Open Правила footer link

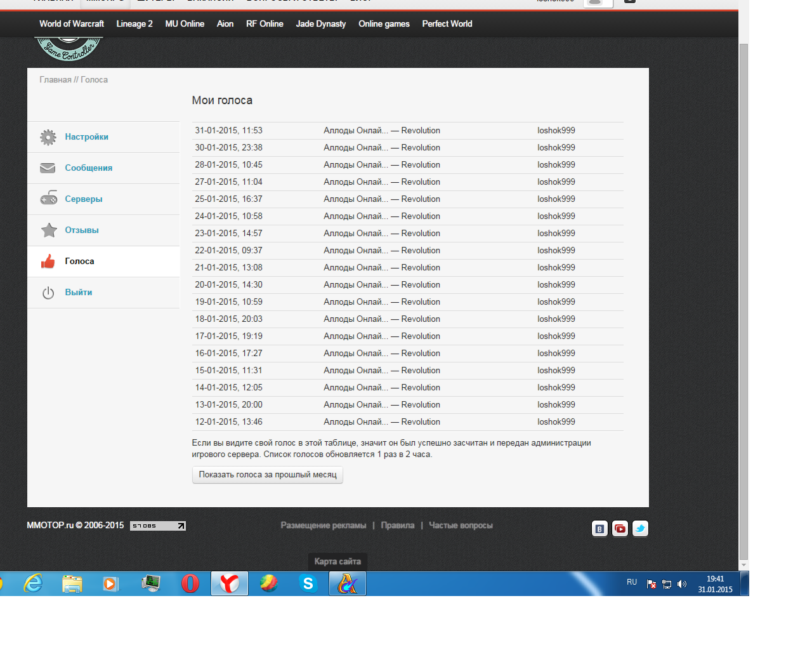click(398, 526)
